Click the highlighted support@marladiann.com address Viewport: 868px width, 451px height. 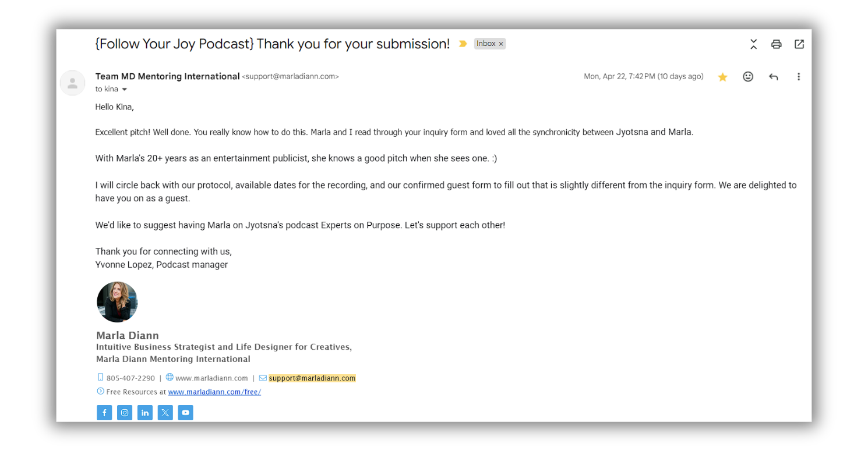point(312,378)
